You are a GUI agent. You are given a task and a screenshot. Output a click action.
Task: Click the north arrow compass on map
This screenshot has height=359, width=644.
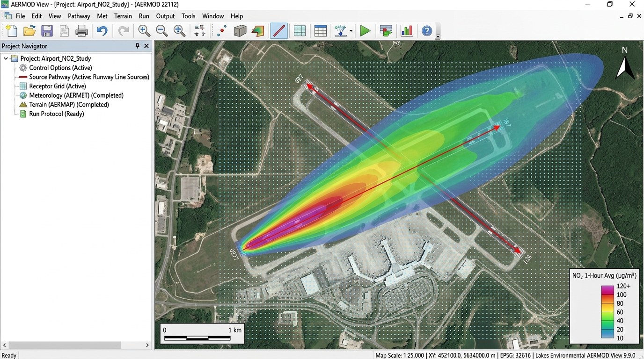624,63
